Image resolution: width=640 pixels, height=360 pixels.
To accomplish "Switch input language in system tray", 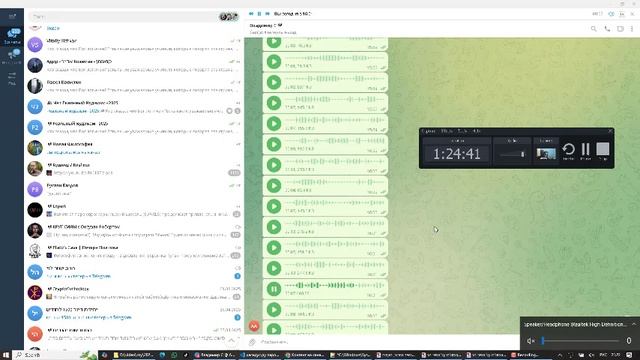I will 603,355.
